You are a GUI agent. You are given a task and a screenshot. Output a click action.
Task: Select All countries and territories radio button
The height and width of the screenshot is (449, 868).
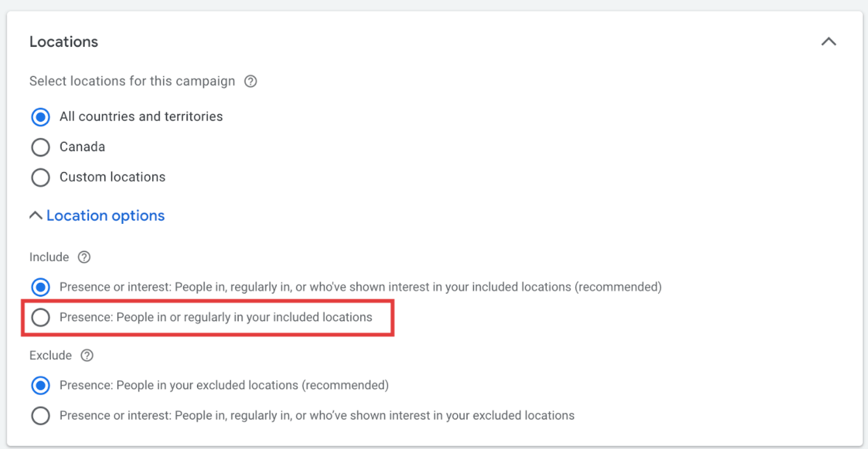(40, 117)
